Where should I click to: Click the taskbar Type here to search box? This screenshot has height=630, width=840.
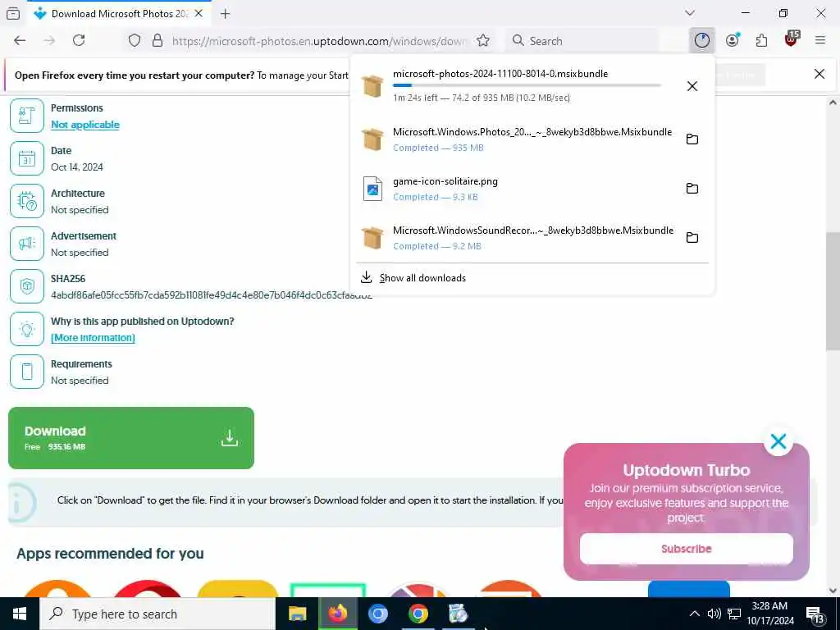(157, 614)
